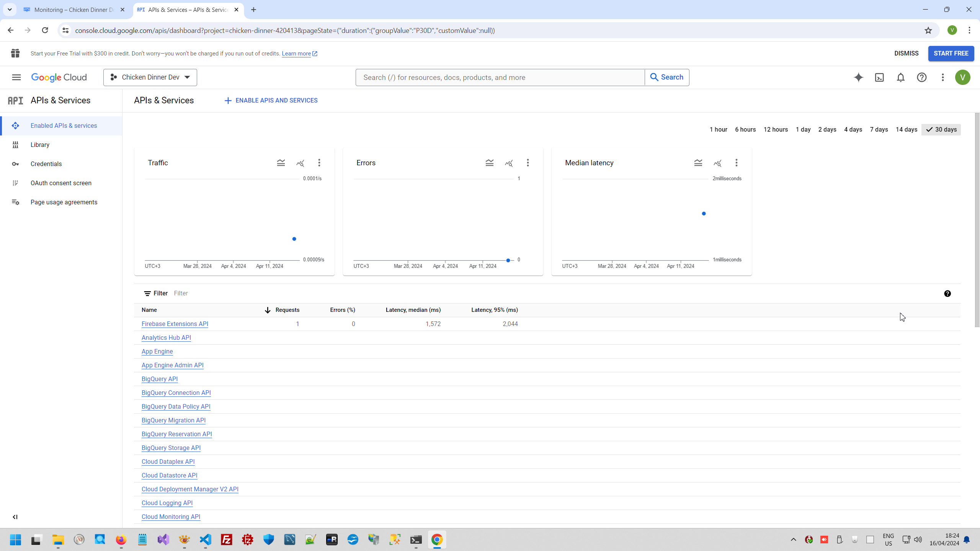Collapse the left navigation sidebar
This screenshot has width=980, height=551.
(15, 517)
